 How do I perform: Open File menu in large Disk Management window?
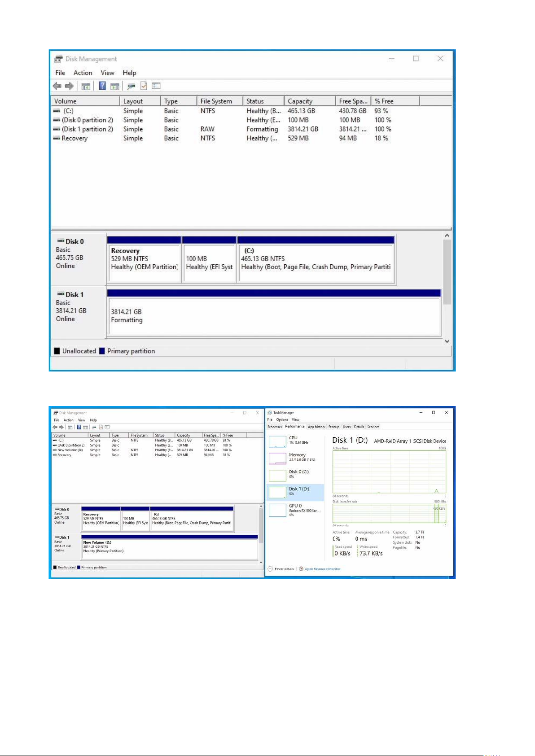(x=60, y=73)
